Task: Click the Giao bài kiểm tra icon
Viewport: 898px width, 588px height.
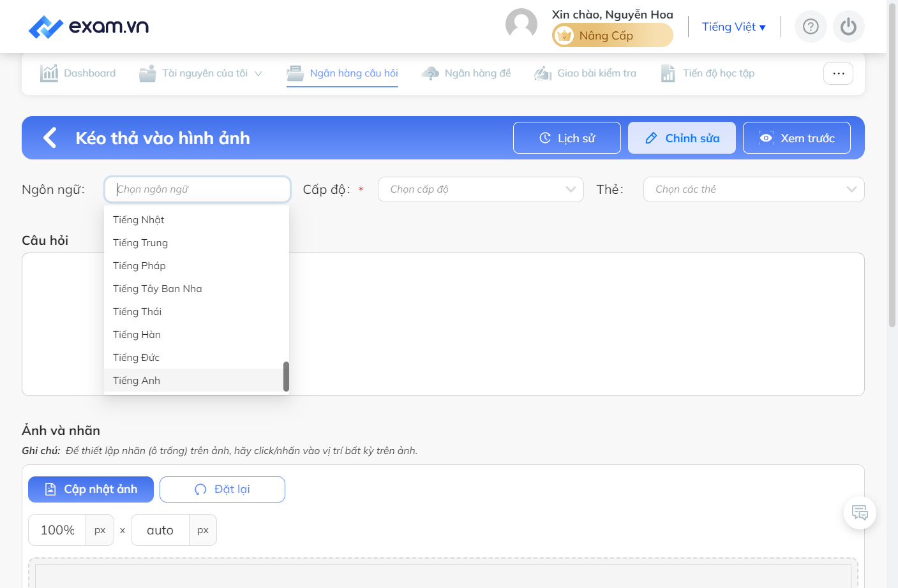Action: click(x=543, y=73)
